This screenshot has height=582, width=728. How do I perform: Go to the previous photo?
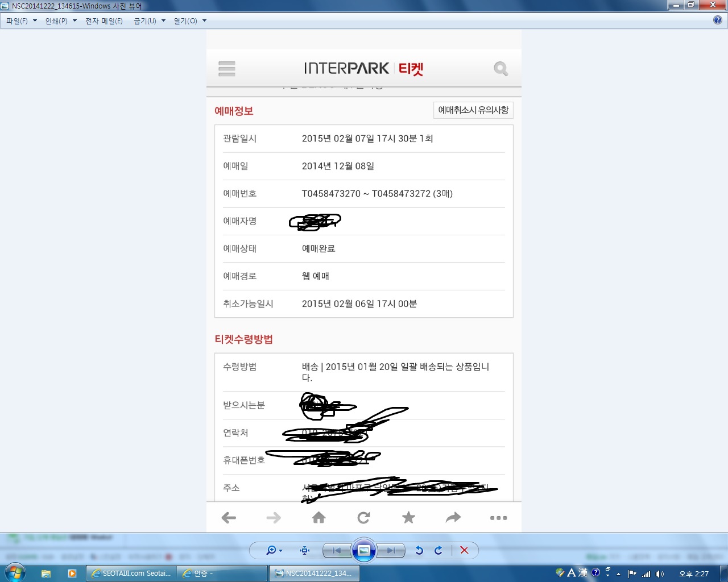pos(337,550)
